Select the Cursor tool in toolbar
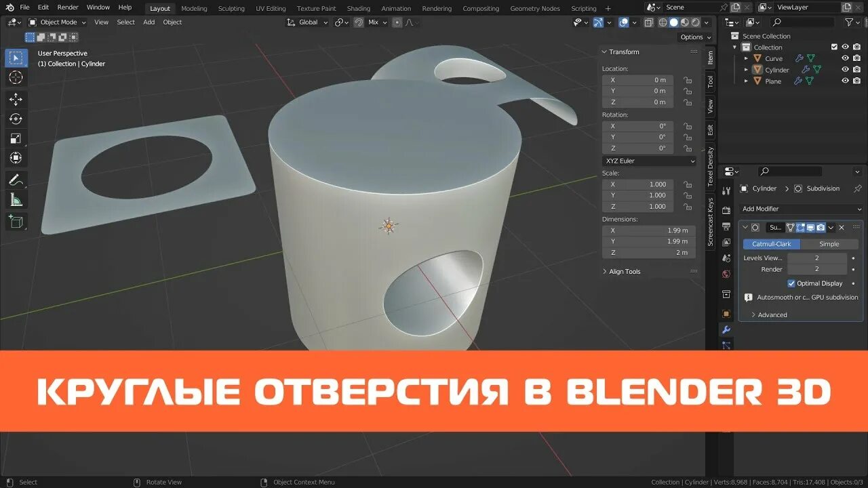 click(16, 78)
